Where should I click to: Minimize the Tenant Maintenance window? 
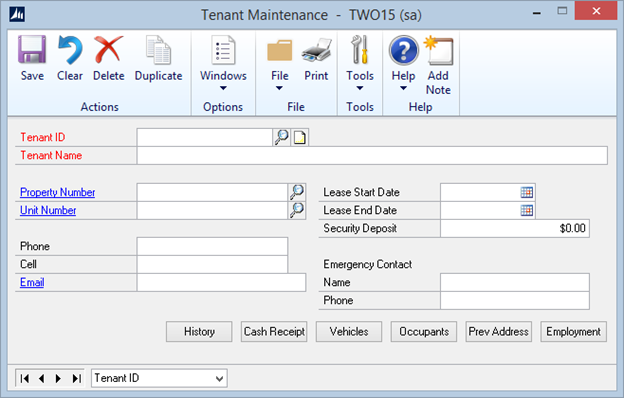tap(537, 13)
